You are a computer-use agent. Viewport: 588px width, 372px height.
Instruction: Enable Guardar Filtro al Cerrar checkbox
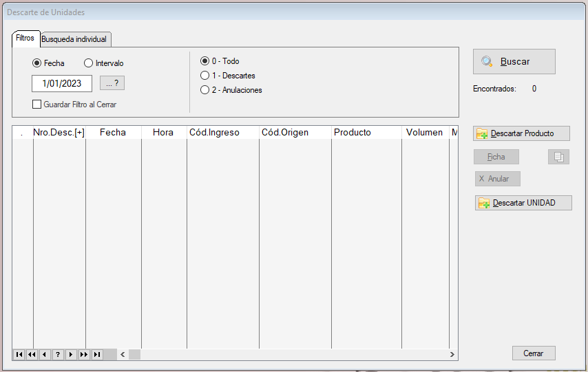pyautogui.click(x=37, y=105)
